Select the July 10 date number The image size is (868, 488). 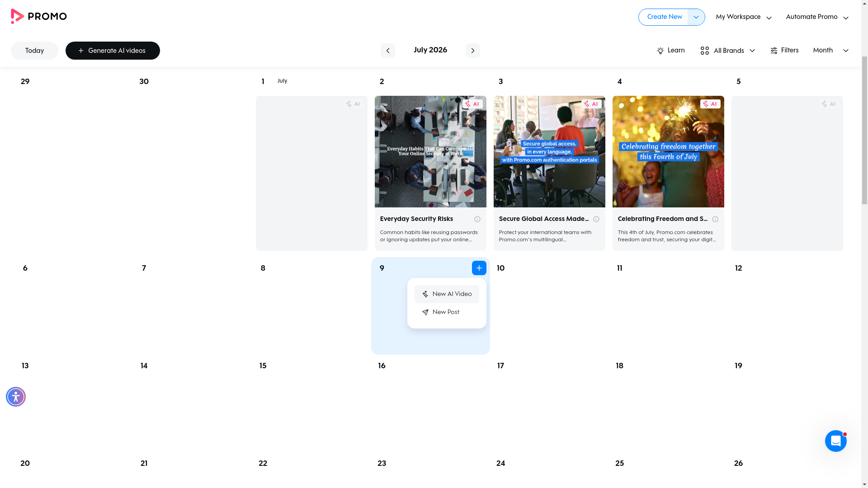(x=500, y=268)
